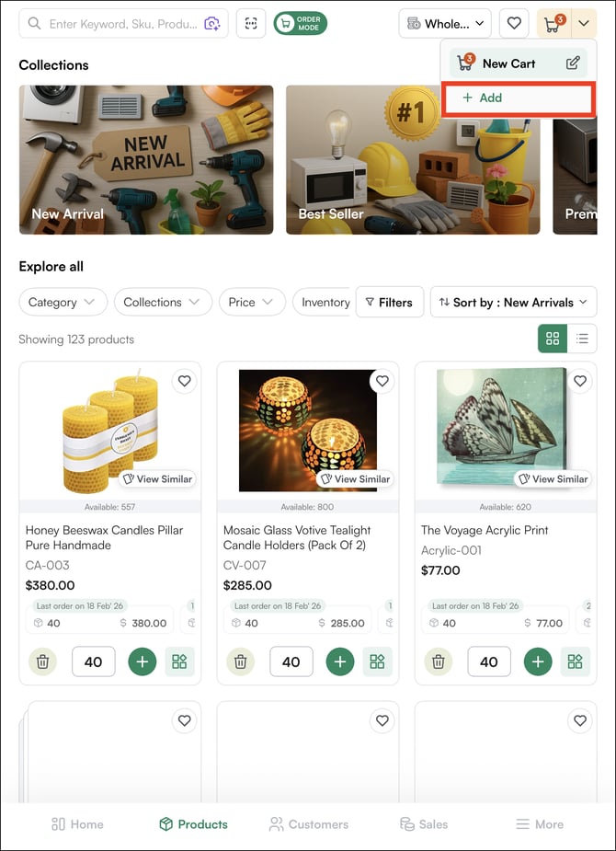
Task: Go to the Customers tab
Action: pyautogui.click(x=309, y=824)
